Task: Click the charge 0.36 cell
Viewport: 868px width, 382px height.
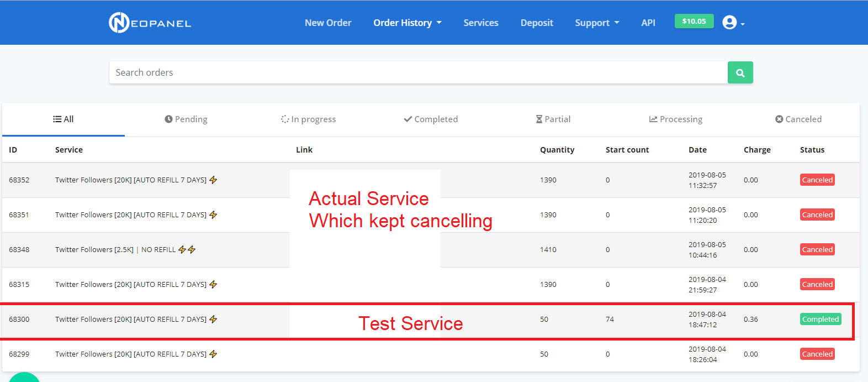Action: [751, 320]
